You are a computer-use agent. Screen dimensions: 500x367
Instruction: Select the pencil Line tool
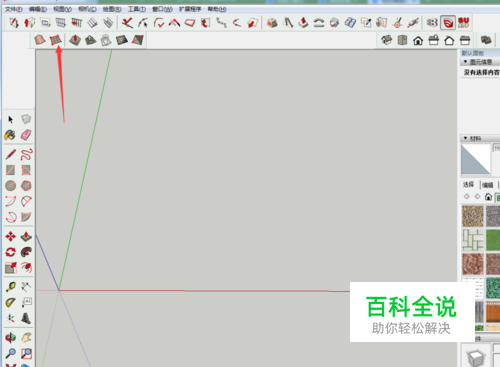click(x=10, y=154)
